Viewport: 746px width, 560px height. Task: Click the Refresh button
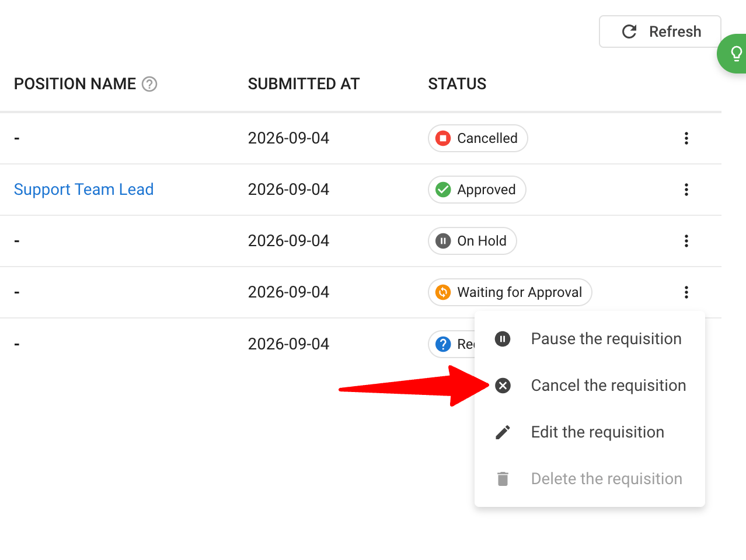coord(660,32)
